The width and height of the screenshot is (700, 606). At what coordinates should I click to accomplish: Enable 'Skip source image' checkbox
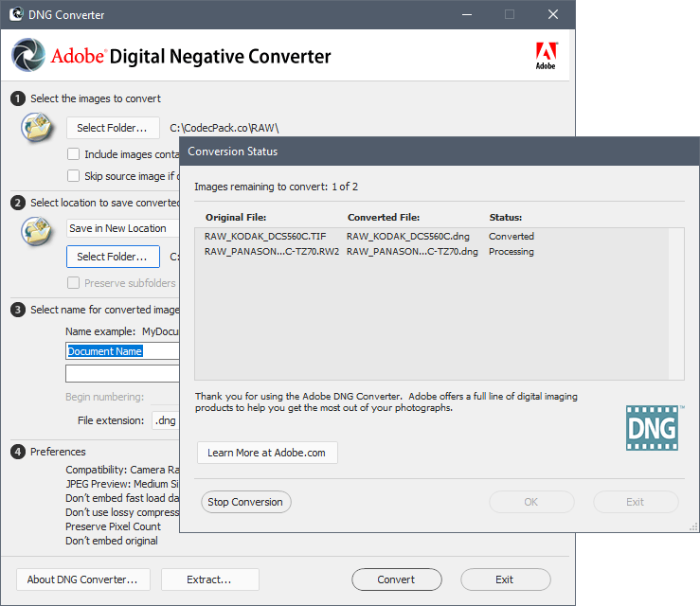coord(73,176)
